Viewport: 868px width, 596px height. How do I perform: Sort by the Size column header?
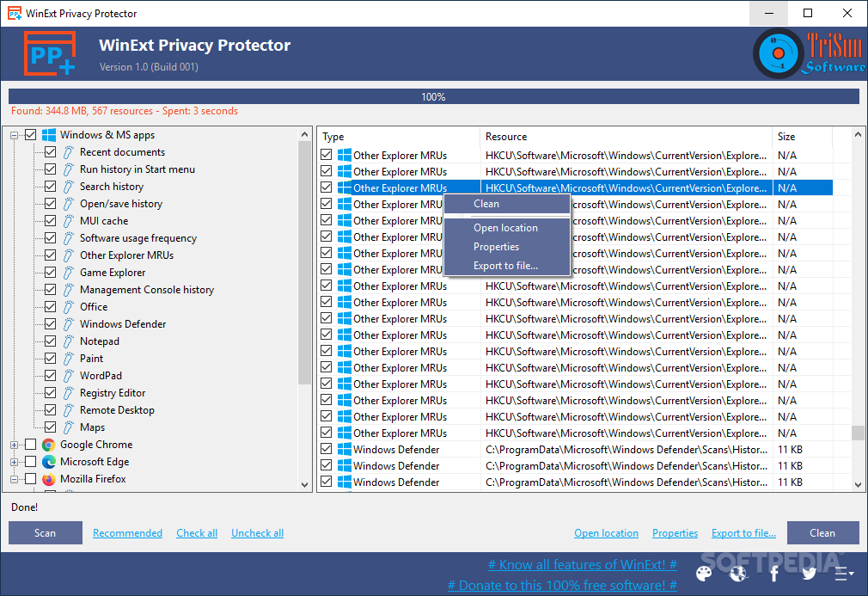(x=802, y=136)
